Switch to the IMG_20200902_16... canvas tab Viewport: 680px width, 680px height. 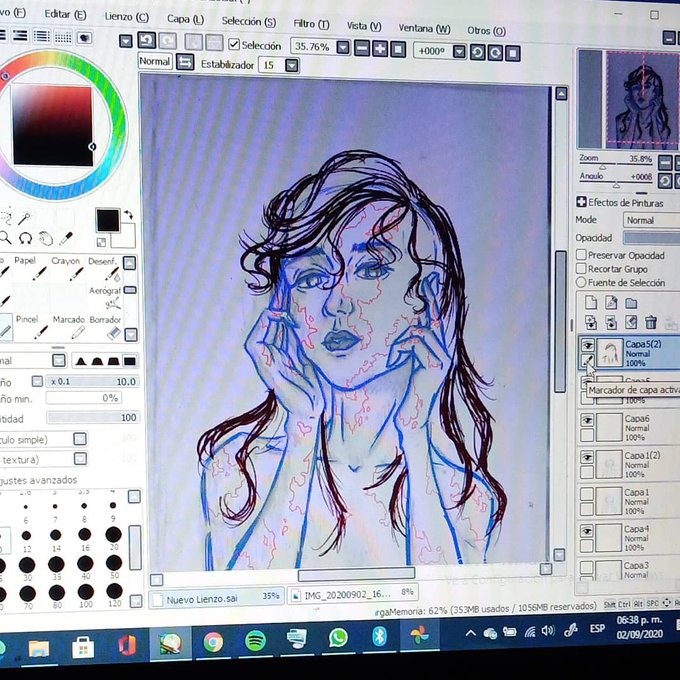click(353, 594)
